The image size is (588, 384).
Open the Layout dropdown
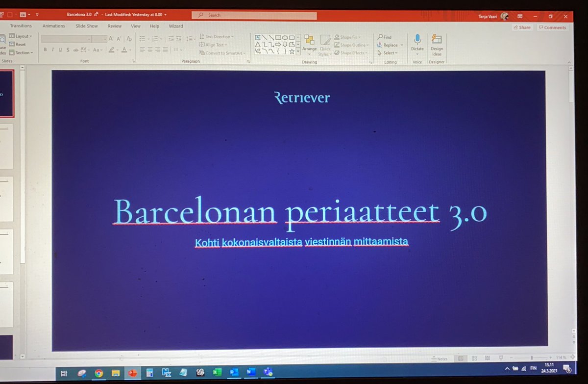(x=21, y=36)
